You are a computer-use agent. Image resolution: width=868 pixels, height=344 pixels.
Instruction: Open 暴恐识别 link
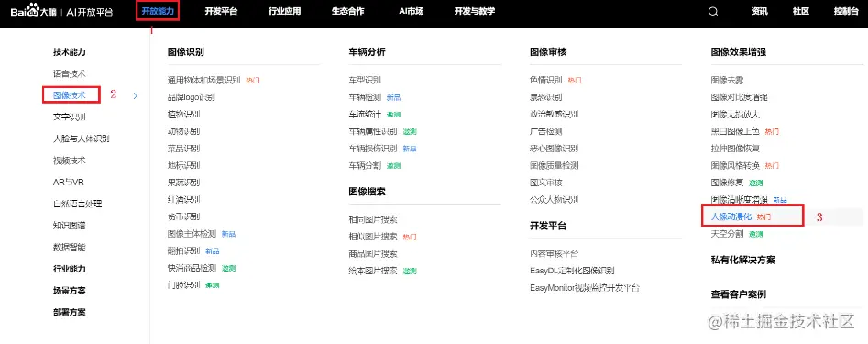(545, 97)
